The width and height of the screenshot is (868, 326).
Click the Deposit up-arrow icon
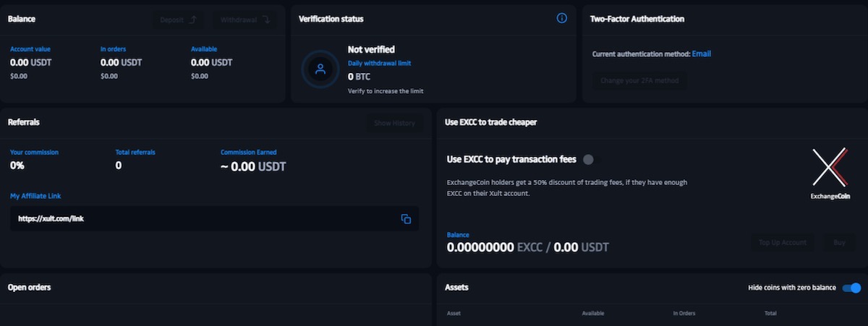pos(192,20)
